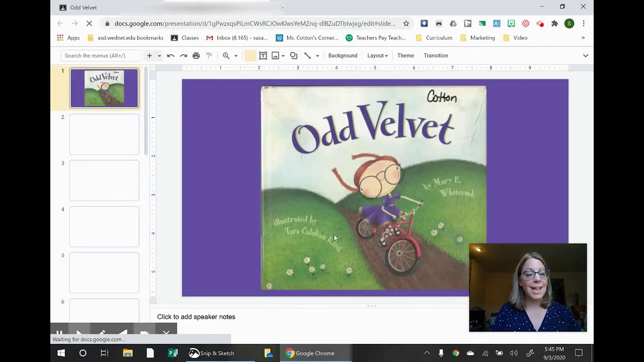Open the Video bookmarks folder
This screenshot has width=644, height=362.
pos(515,38)
